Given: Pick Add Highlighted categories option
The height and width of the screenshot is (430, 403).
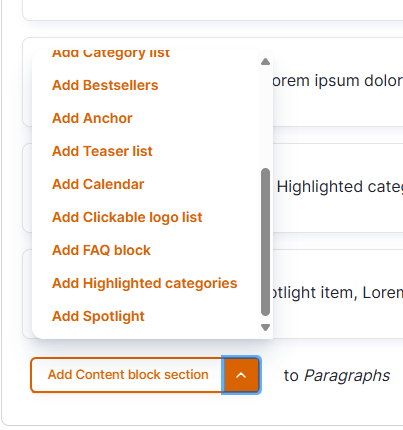Looking at the screenshot, I should (144, 283).
